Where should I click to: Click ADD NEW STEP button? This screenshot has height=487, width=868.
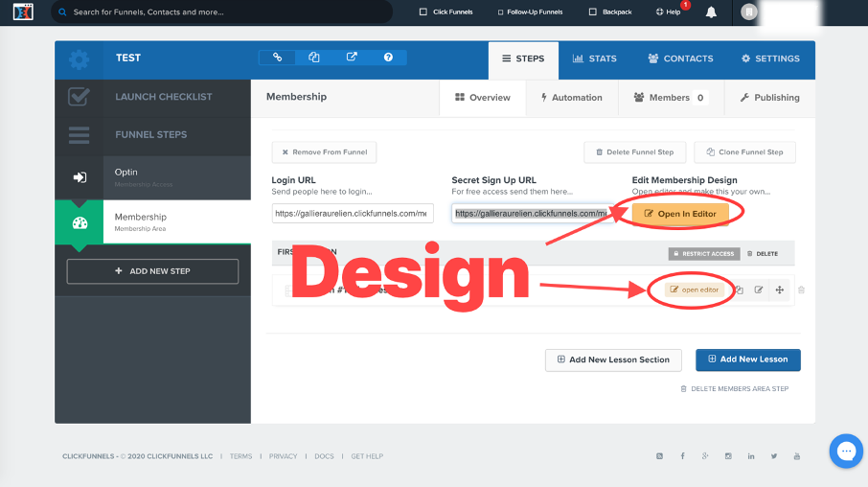coord(152,271)
